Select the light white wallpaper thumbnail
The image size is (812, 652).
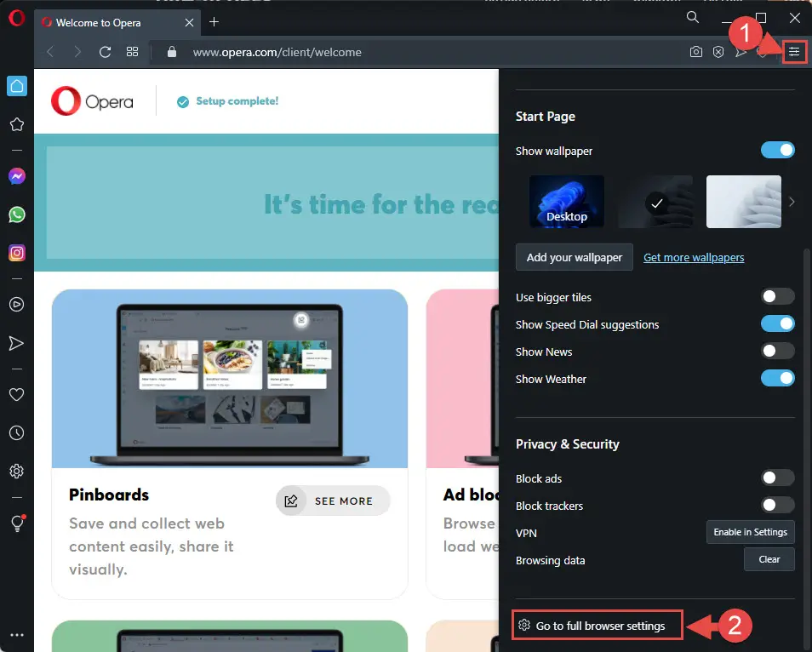coord(744,202)
